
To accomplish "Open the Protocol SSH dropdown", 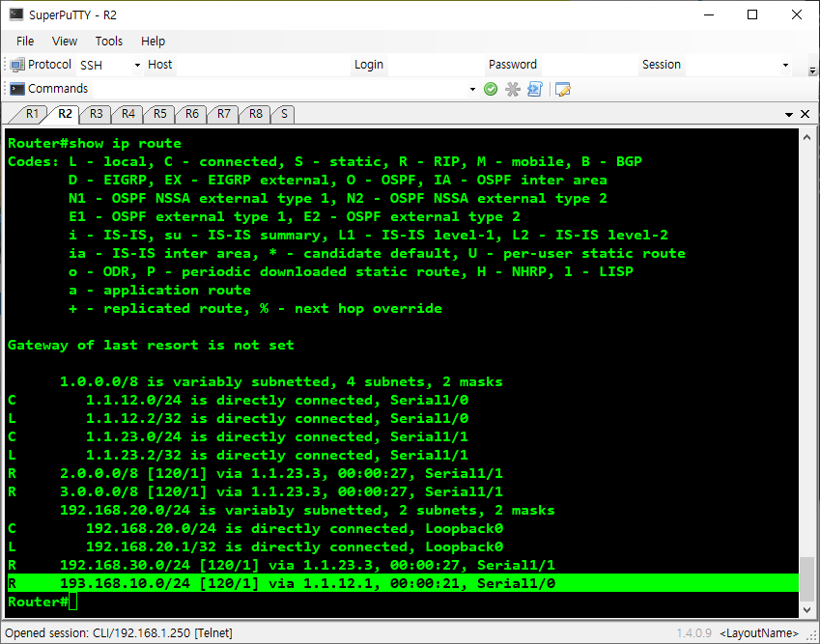I will [137, 66].
